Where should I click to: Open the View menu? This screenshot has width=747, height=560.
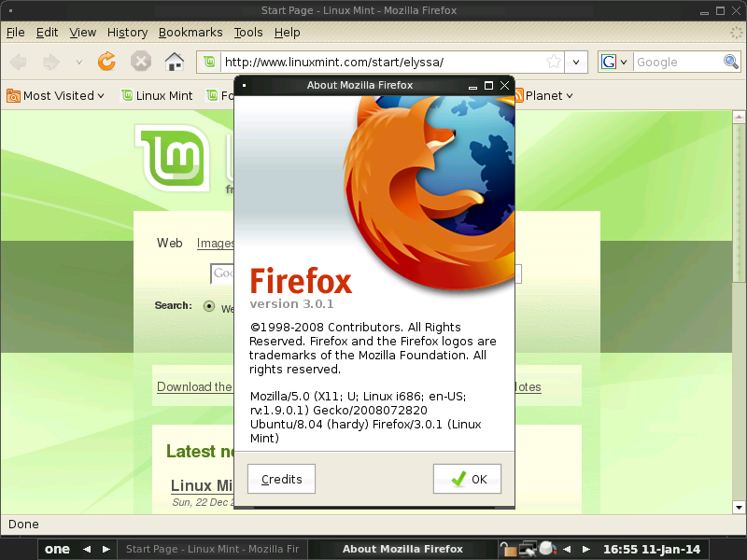click(83, 33)
